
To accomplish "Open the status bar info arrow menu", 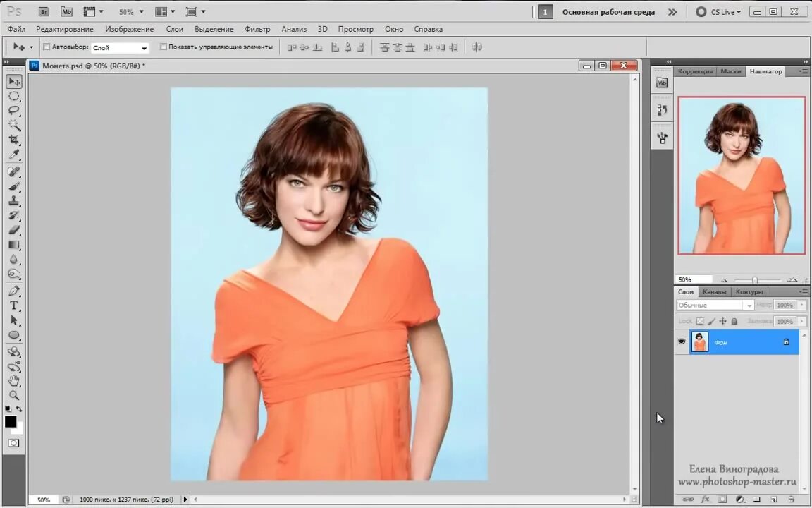I will click(185, 500).
